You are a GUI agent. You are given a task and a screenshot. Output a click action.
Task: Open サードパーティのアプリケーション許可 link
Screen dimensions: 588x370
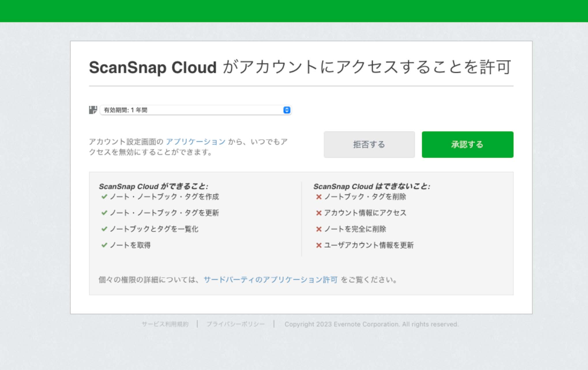pos(270,280)
